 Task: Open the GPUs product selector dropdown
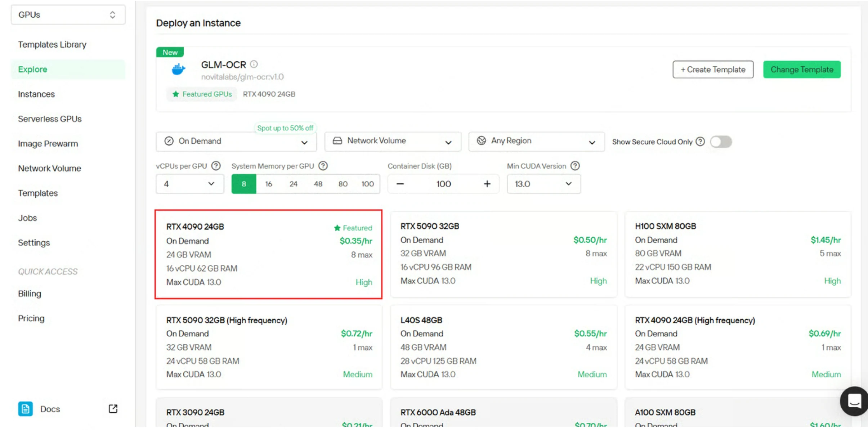click(x=68, y=15)
